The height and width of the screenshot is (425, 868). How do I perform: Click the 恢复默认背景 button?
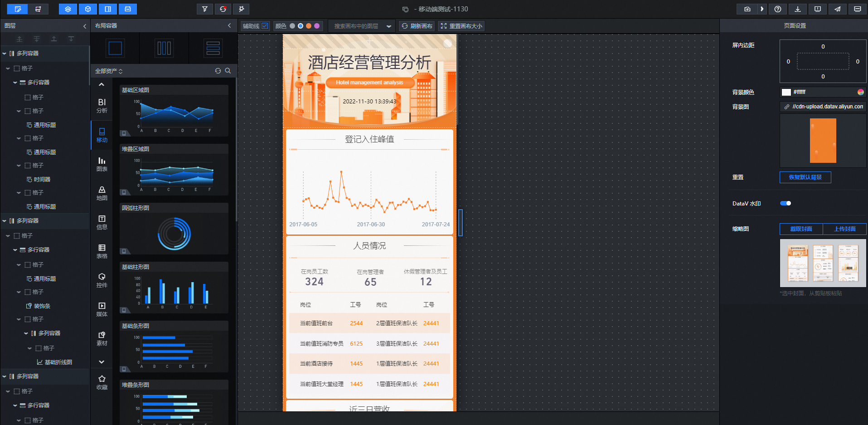click(805, 177)
